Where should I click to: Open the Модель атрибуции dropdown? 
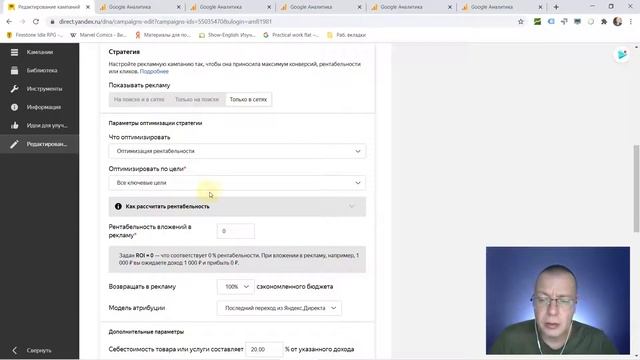tap(279, 308)
